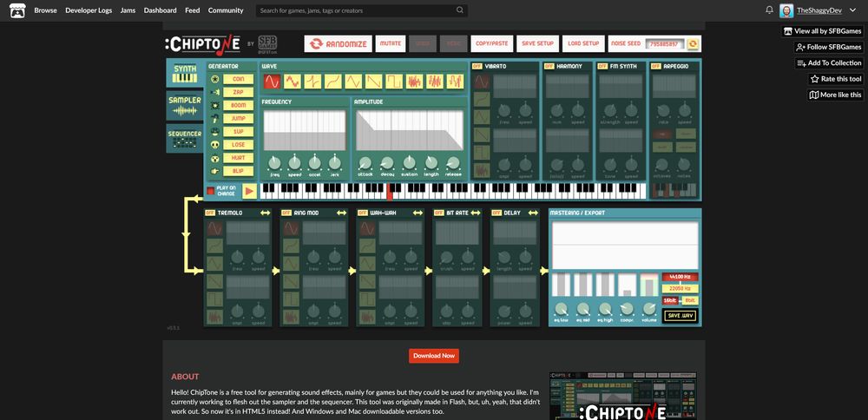Choose the Coin generator preset
868x420 pixels.
(x=238, y=79)
